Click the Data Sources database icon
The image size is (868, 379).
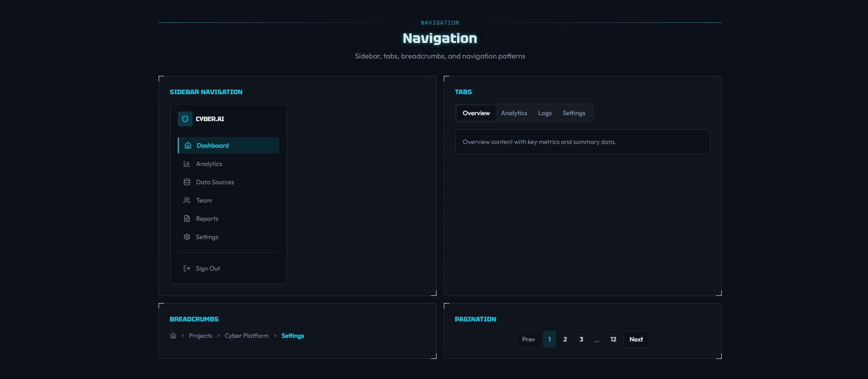(x=187, y=182)
